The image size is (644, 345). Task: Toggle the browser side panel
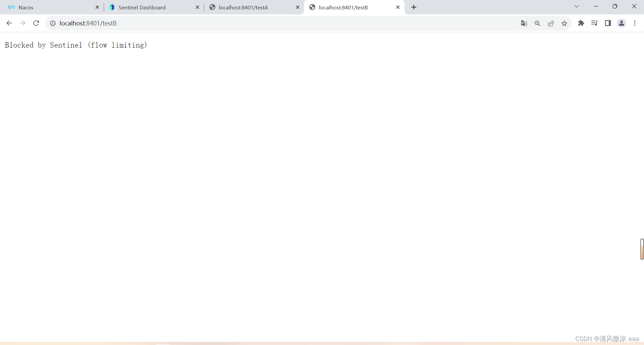click(608, 23)
